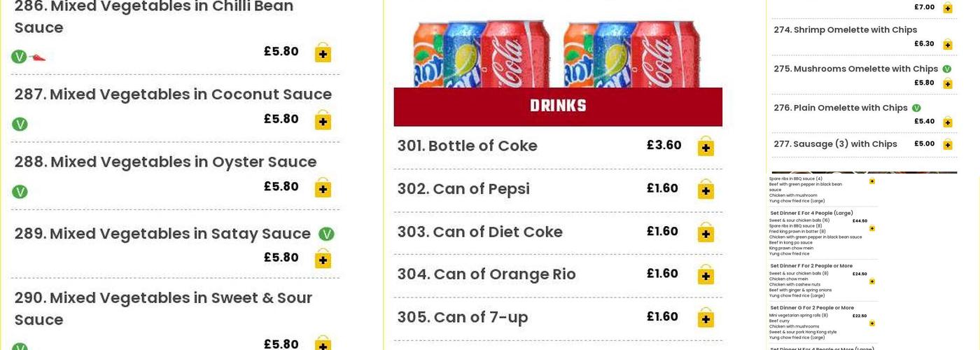Open the Bottle of Coke item

click(468, 146)
